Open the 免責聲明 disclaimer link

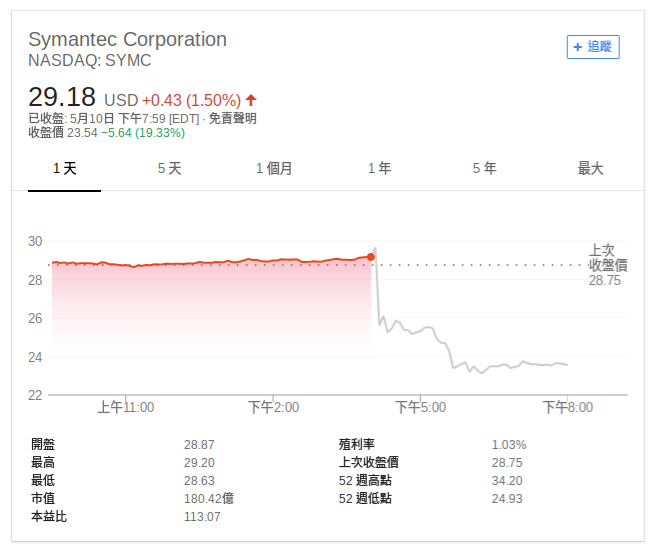[233, 118]
